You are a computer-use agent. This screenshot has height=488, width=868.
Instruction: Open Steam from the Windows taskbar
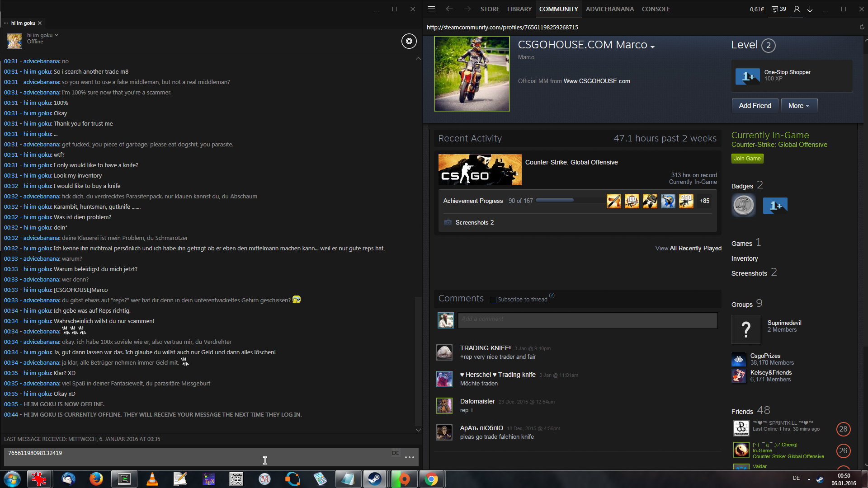pos(374,479)
